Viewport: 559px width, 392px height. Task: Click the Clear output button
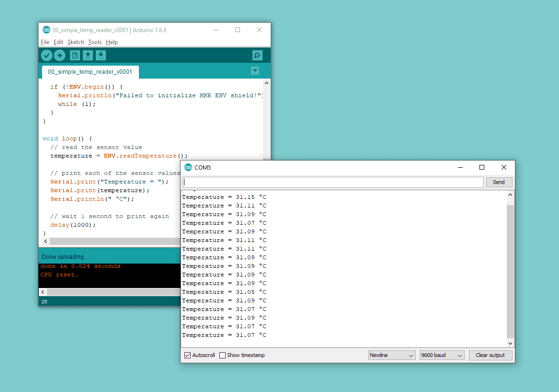[490, 356]
